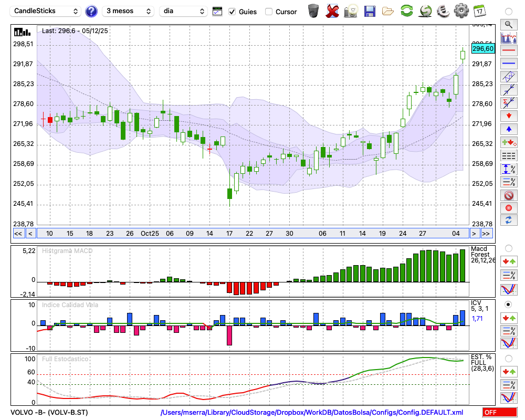Click the red OFF indicator
525x420 pixels.
(x=499, y=413)
